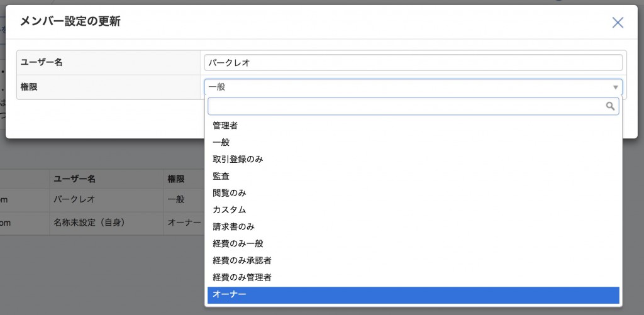This screenshot has width=644, height=315.
Task: Click the オーナー cell in the members table
Action: [x=184, y=223]
